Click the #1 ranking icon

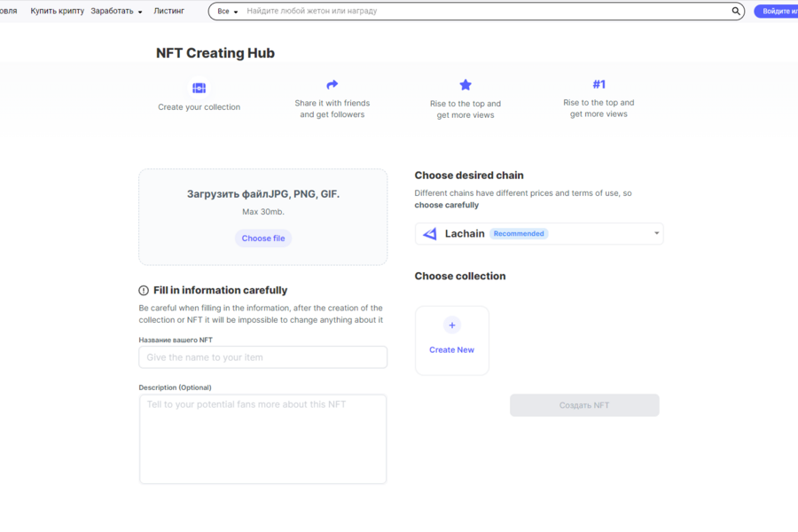[x=598, y=84]
